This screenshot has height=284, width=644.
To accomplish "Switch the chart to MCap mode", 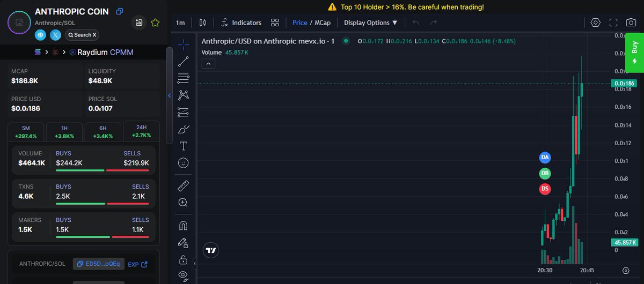I will coord(323,23).
